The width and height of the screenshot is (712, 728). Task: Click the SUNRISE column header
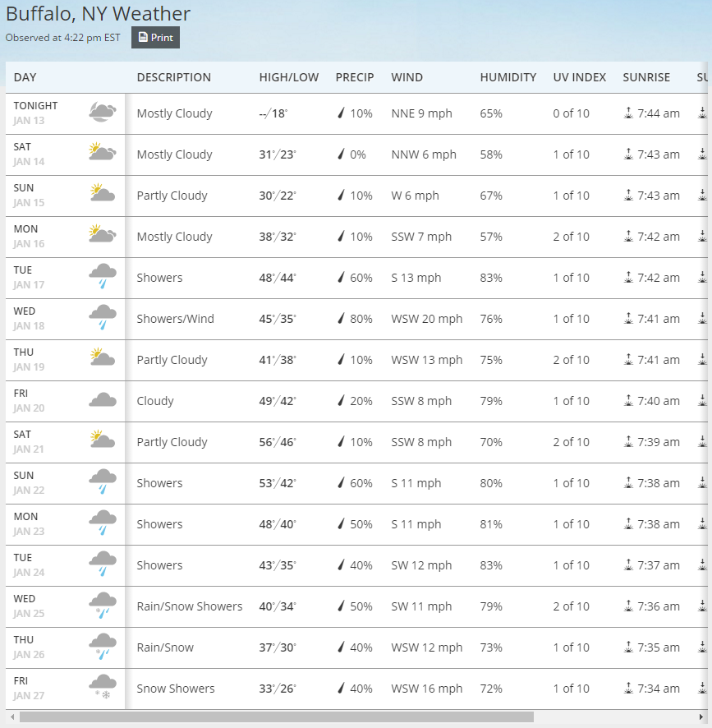[x=646, y=77]
